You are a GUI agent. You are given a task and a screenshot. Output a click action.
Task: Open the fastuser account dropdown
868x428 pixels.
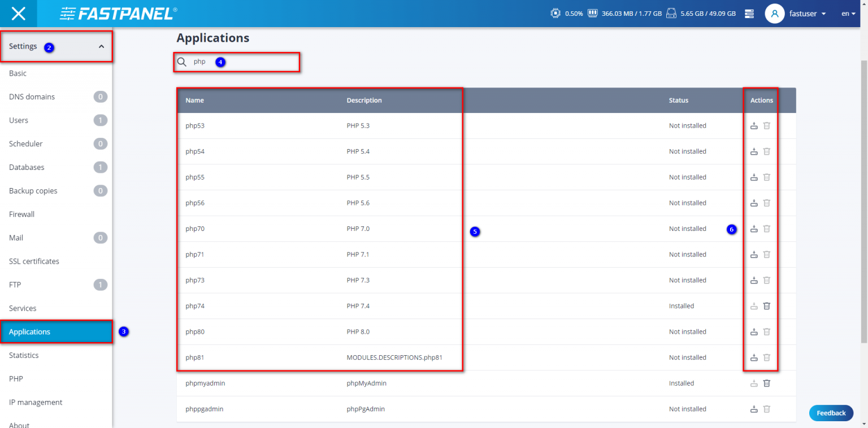[808, 14]
